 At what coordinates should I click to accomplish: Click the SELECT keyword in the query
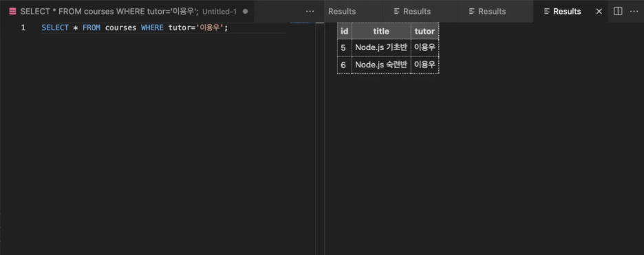(55, 28)
